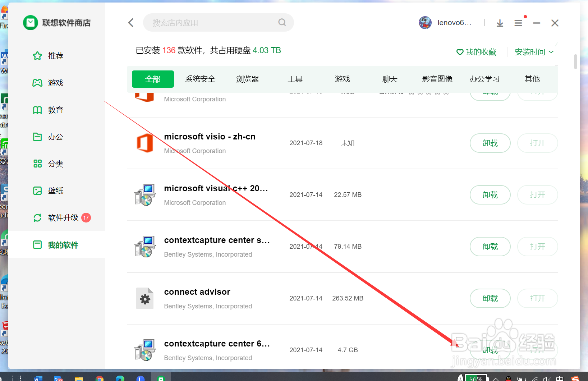The height and width of the screenshot is (381, 588).
Task: Switch to the 游戏 category tab
Action: pyautogui.click(x=343, y=79)
